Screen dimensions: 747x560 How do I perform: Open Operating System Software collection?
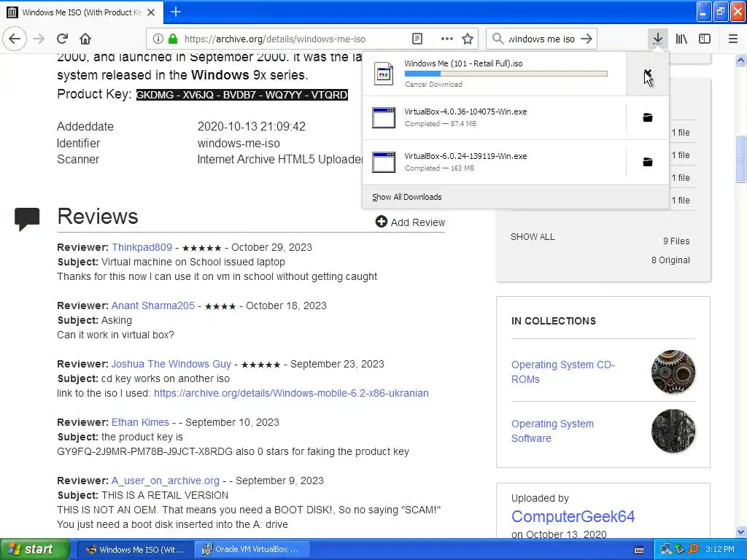pos(553,431)
